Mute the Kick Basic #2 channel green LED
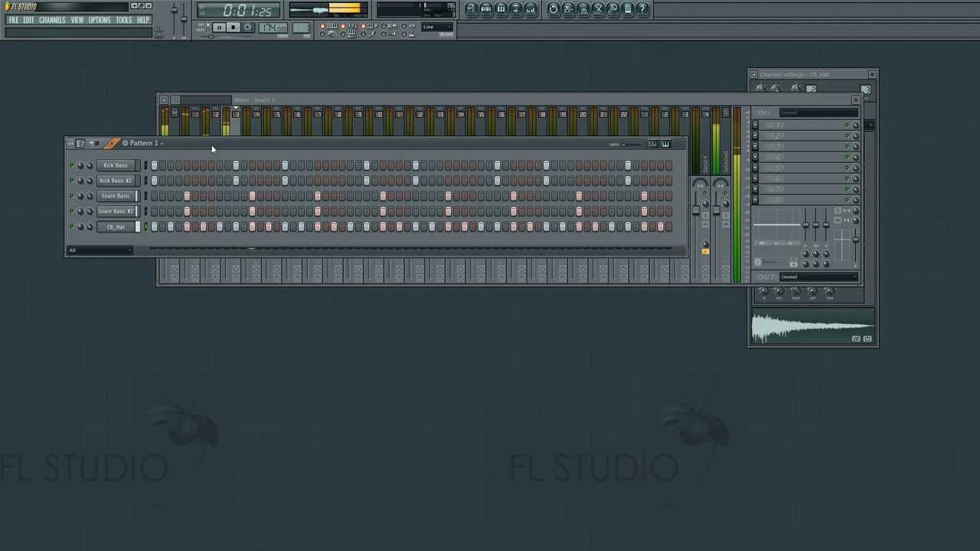Image resolution: width=980 pixels, height=551 pixels. [72, 181]
